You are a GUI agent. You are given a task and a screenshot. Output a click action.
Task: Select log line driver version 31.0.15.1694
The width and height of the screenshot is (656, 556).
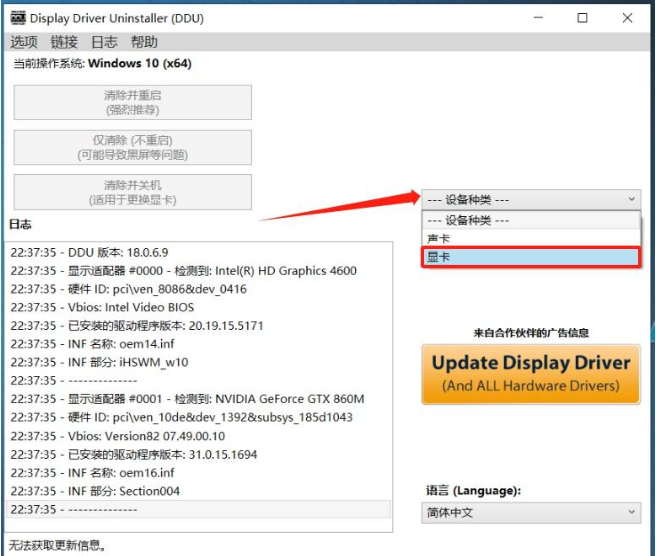pyautogui.click(x=198, y=454)
